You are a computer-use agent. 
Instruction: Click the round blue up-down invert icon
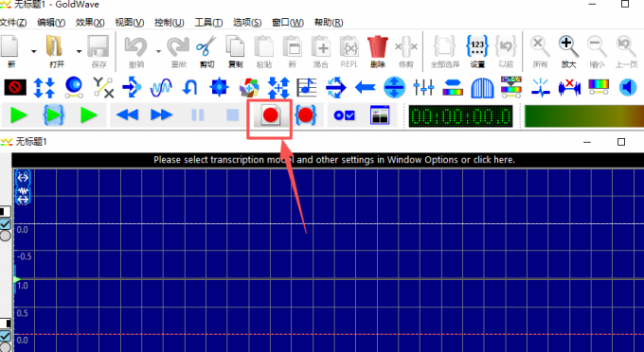point(394,87)
